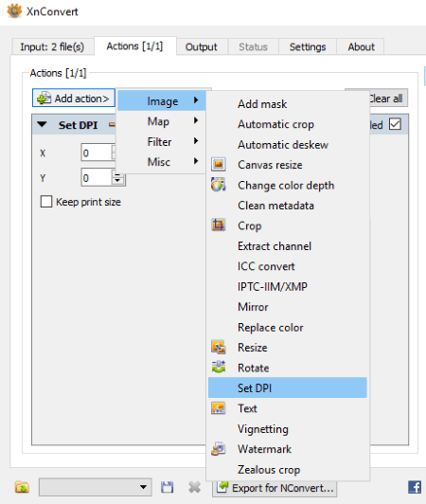
Task: Click the load script folder icon
Action: tap(22, 487)
